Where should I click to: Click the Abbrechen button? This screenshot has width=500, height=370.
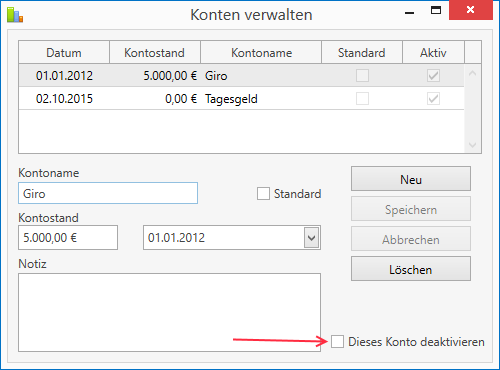pos(411,239)
